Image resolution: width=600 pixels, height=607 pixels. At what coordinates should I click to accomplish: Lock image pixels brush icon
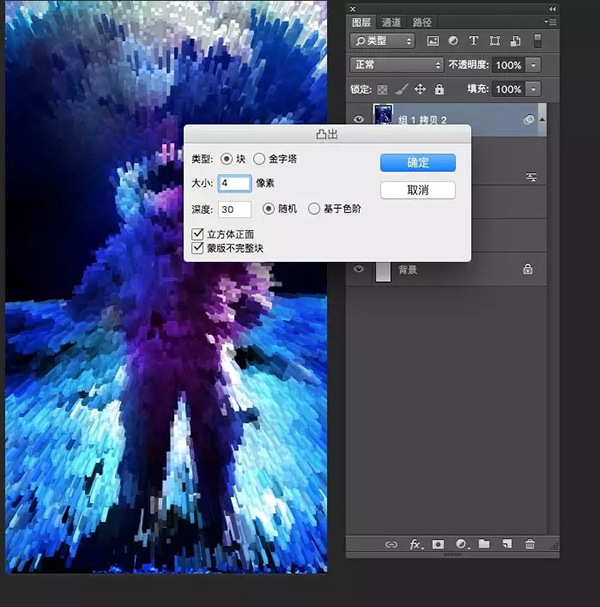[x=401, y=89]
